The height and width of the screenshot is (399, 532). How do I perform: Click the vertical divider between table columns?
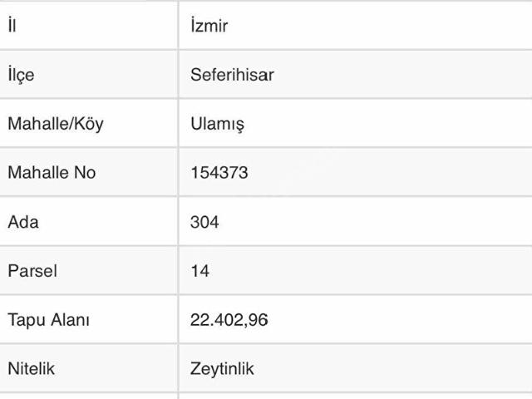[178, 199]
